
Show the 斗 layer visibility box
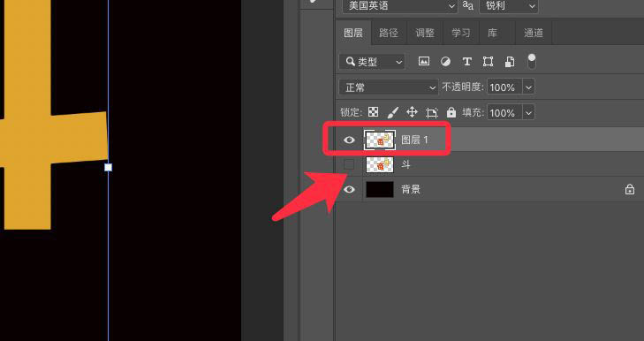(349, 164)
